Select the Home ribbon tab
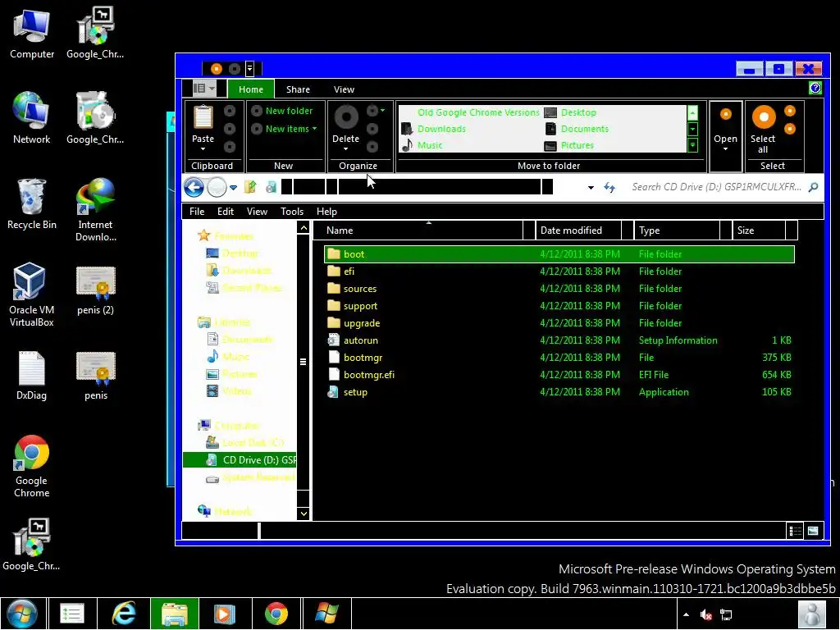This screenshot has width=840, height=630. tap(251, 89)
